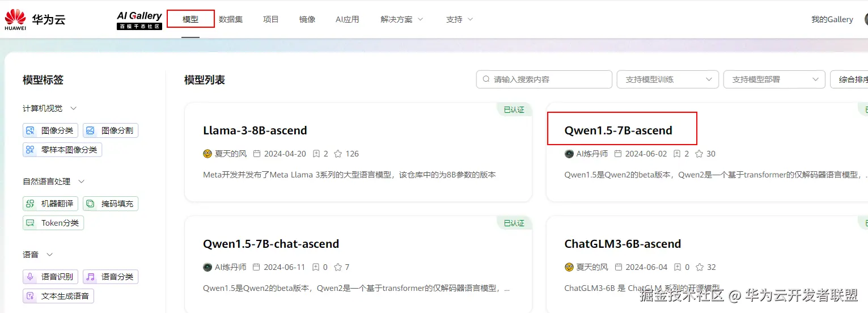Click the 文本生成语音 tag icon
868x313 pixels.
point(31,296)
